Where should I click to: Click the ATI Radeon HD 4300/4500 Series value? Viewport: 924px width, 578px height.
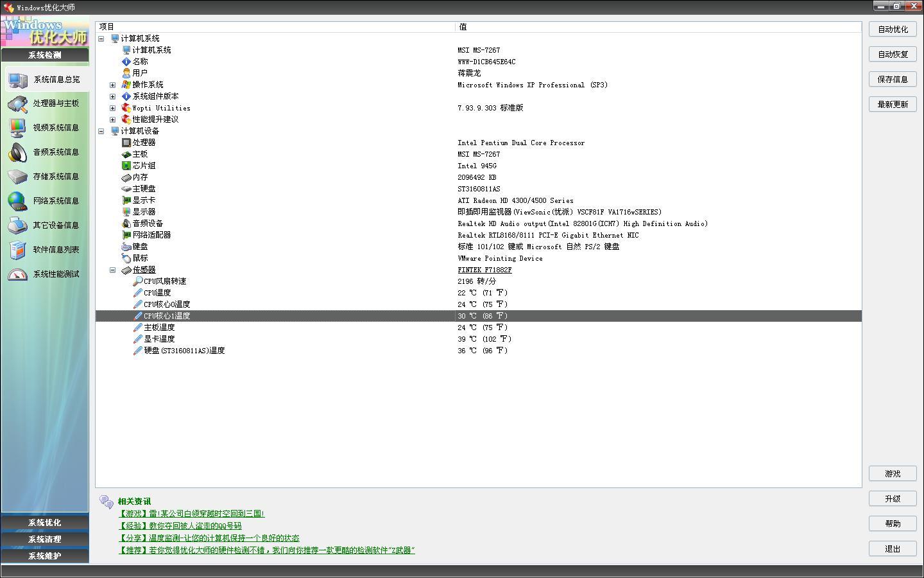click(x=516, y=201)
